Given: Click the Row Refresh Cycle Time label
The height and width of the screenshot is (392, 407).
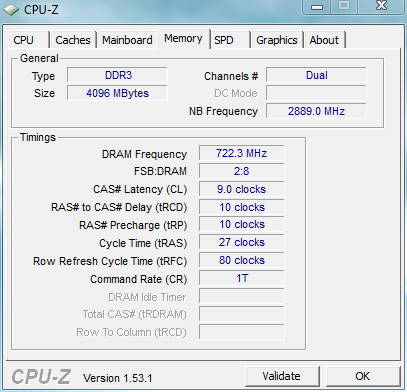Looking at the screenshot, I should (x=110, y=261).
